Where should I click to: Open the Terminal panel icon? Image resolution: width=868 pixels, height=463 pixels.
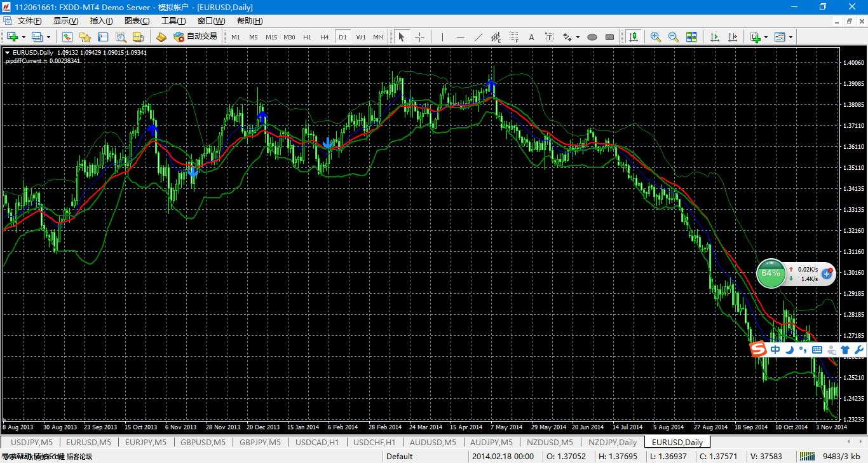click(x=103, y=37)
